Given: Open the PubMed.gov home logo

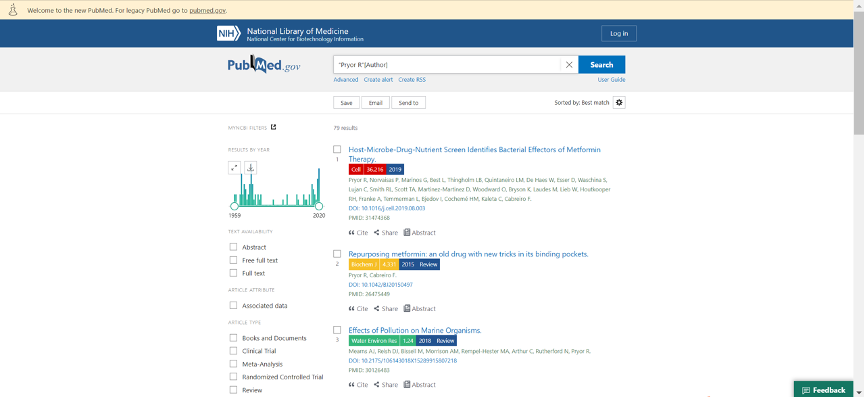Looking at the screenshot, I should pyautogui.click(x=264, y=65).
